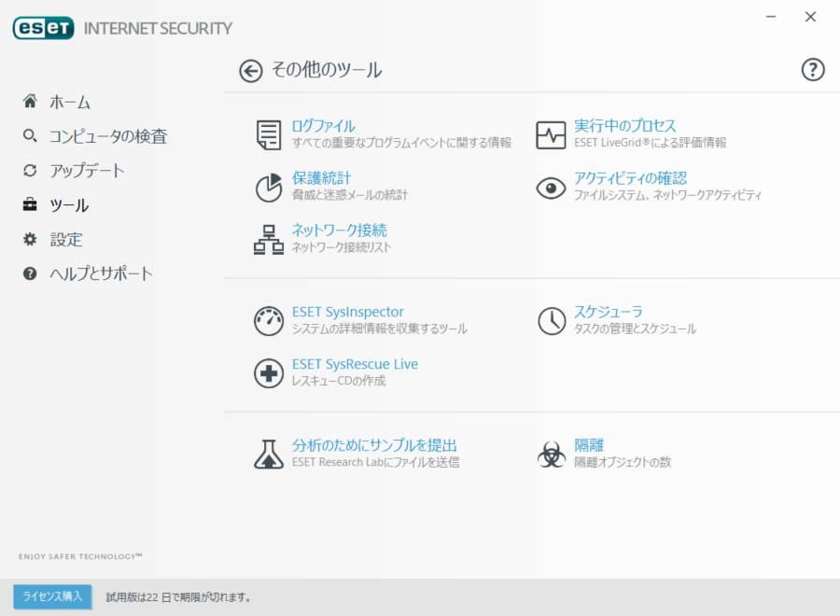Open the ESET SysRescue Live link
Viewport: 840px width, 616px height.
click(355, 364)
